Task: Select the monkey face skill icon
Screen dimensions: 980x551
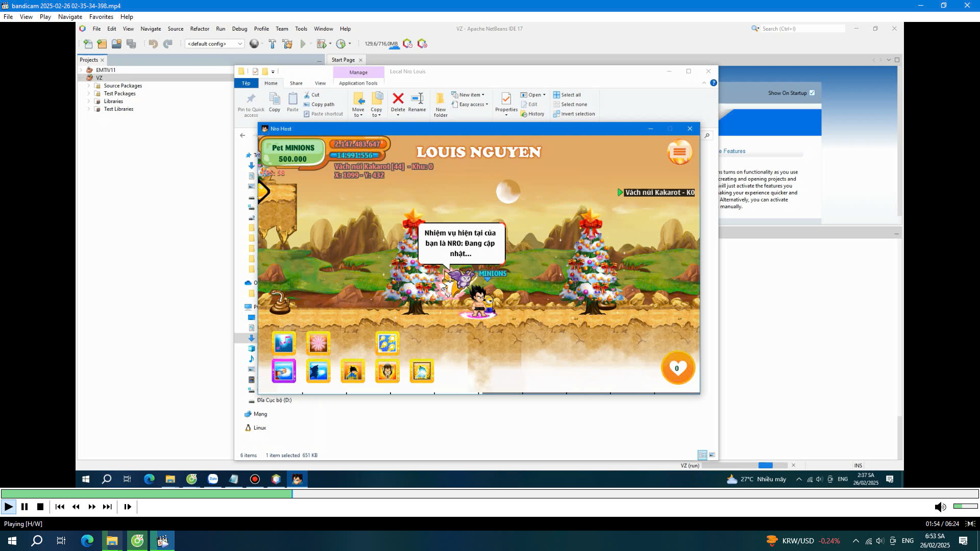Action: [387, 371]
